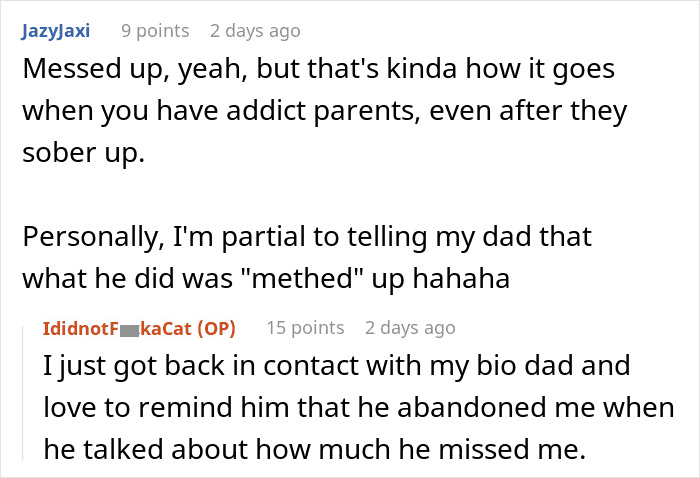This screenshot has width=700, height=478.
Task: Select the paragraph starting "Personally, I'm partial"
Action: pos(306,258)
